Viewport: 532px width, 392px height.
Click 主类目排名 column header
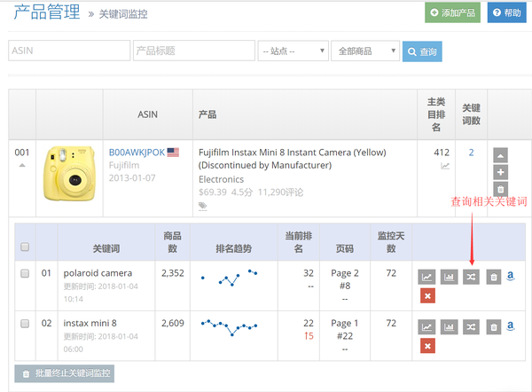[436, 114]
